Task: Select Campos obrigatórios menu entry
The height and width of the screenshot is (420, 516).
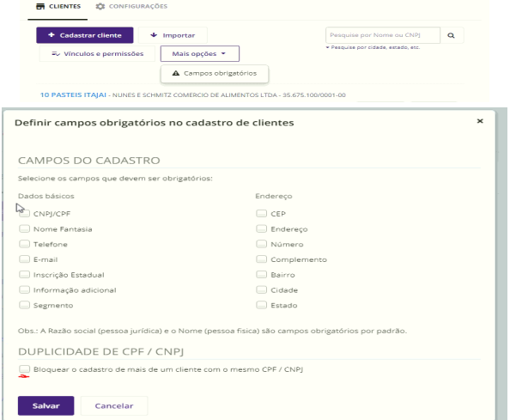Action: (215, 73)
